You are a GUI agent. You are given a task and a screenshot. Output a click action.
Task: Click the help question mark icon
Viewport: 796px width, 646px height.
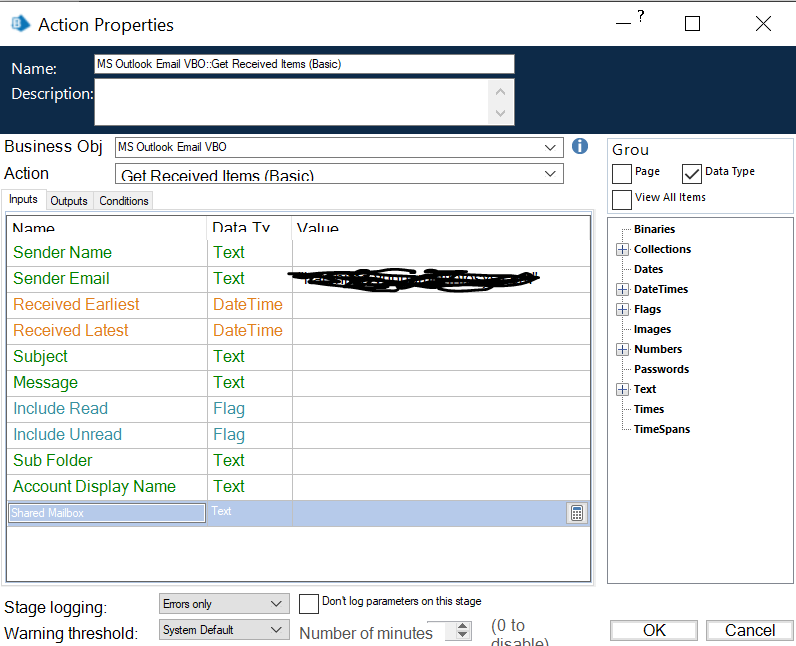641,17
